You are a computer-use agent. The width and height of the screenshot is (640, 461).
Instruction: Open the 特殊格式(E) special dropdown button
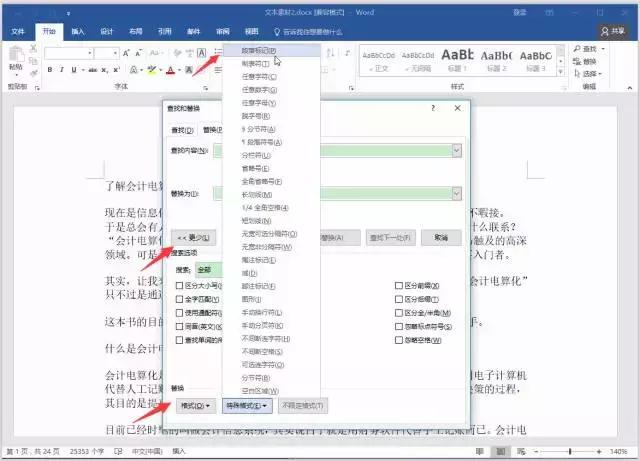pos(247,405)
